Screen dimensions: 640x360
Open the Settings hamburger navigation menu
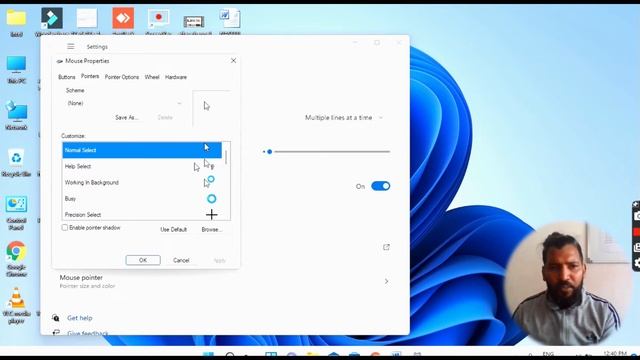click(71, 47)
